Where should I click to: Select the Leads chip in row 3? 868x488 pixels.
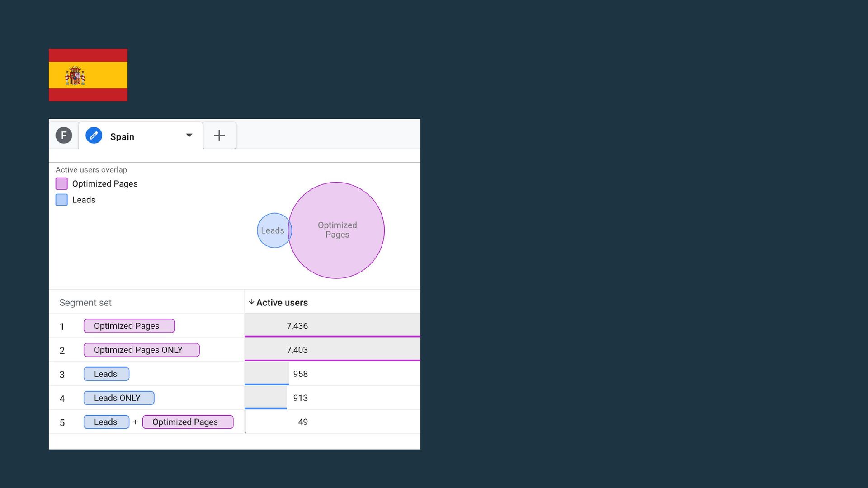(106, 374)
